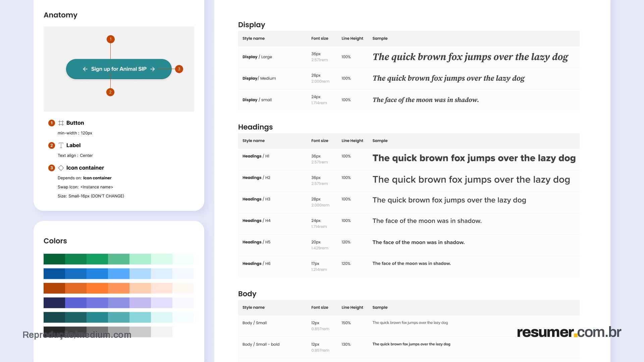
Task: Click the 'Body / Small - bold' style name
Action: coord(261,344)
